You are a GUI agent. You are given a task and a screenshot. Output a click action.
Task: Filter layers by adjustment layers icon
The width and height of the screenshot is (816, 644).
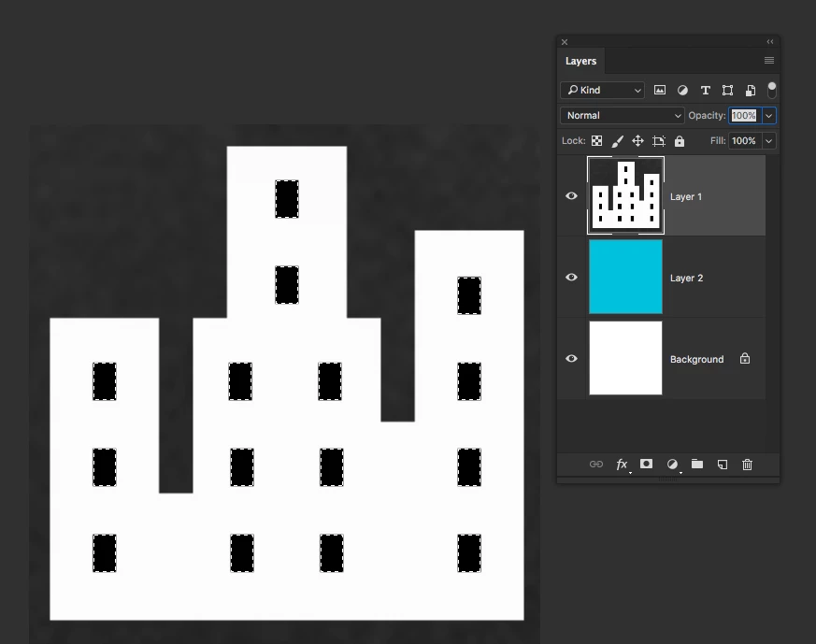tap(682, 91)
